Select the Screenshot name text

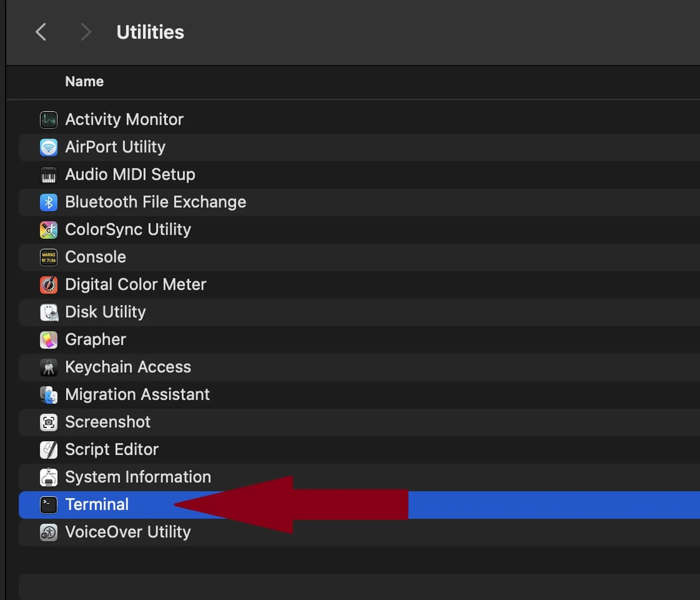coord(108,422)
